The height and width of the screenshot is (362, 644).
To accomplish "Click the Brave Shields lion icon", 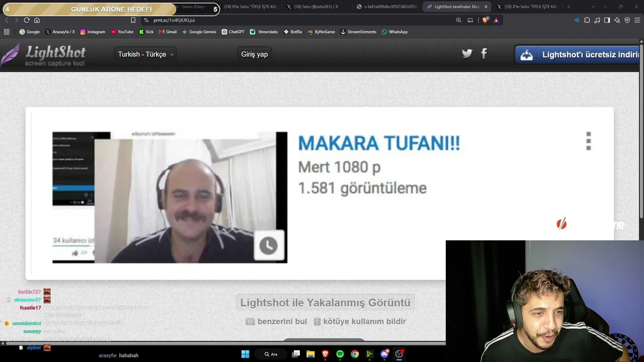I will click(x=485, y=20).
